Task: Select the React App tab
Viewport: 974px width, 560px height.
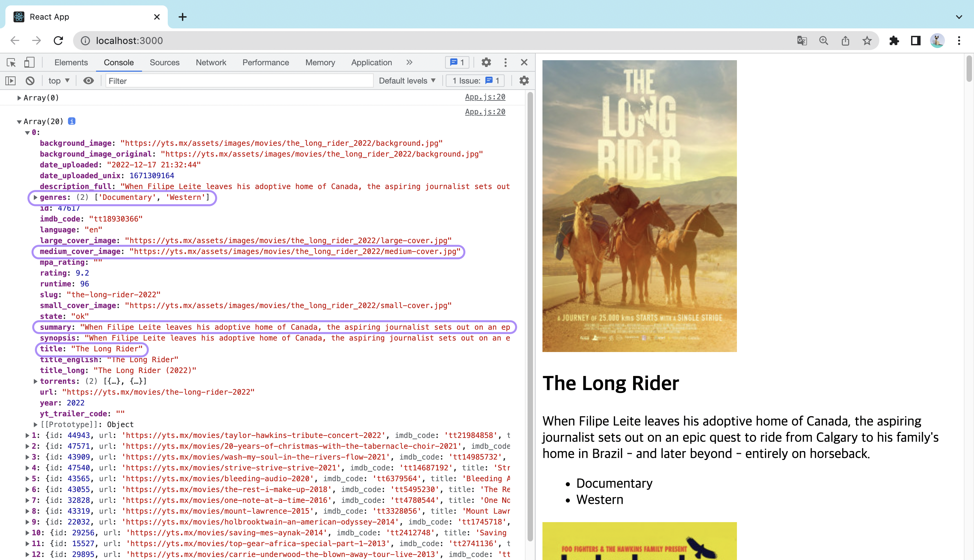Action: click(x=87, y=17)
